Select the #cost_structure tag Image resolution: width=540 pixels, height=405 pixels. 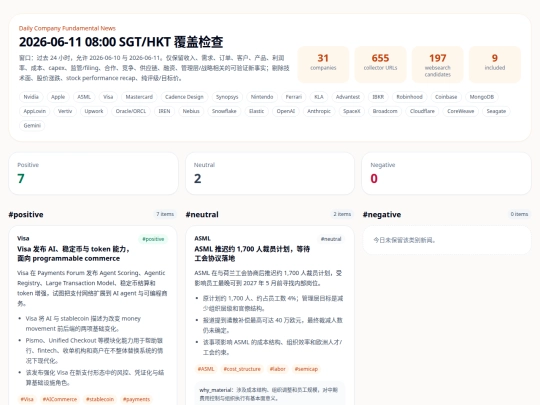click(242, 369)
